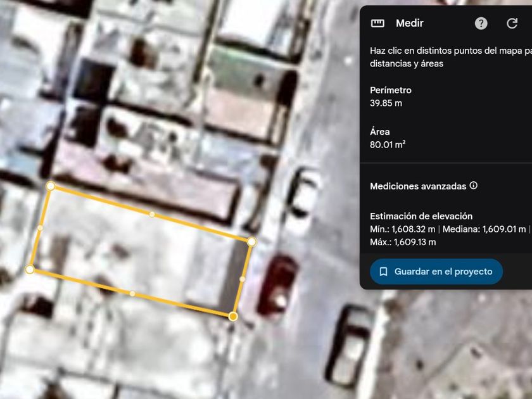The height and width of the screenshot is (399, 532).
Task: Click the bottom-right filled polygon vertex
Action: [233, 316]
